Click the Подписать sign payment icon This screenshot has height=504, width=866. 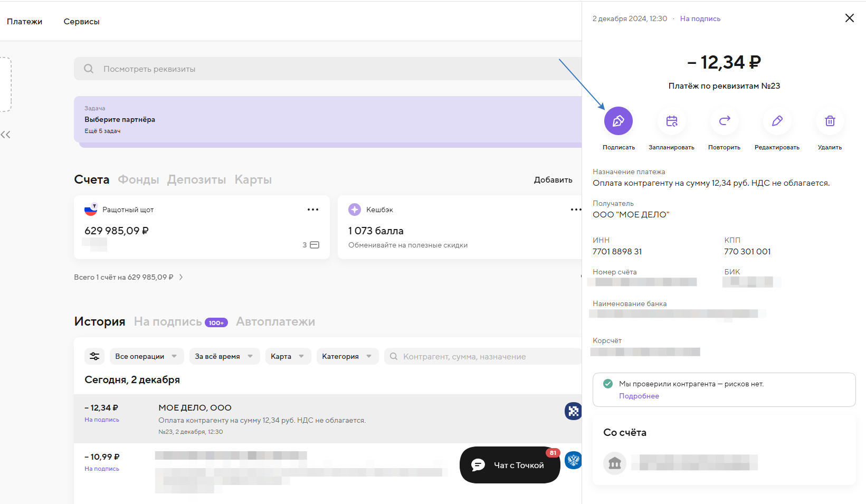click(x=618, y=121)
